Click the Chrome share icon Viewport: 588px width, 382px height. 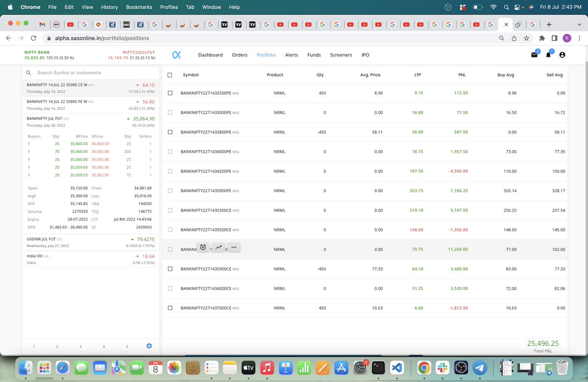[514, 38]
